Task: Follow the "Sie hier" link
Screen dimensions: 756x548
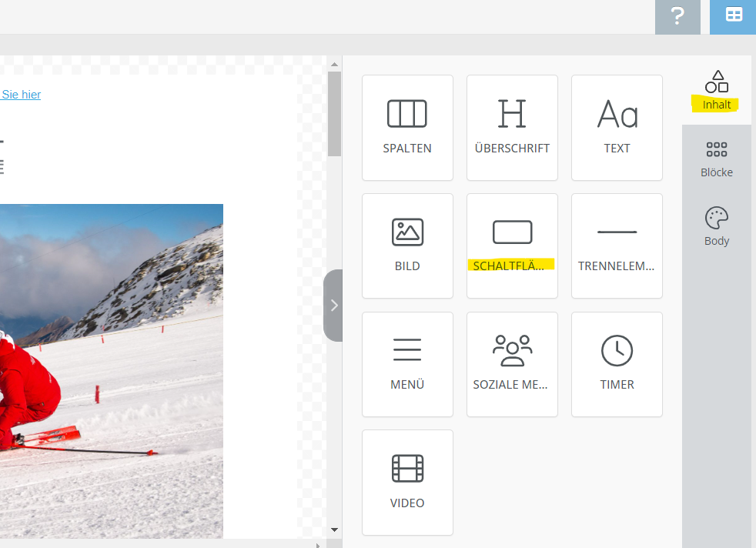Action: pyautogui.click(x=21, y=95)
